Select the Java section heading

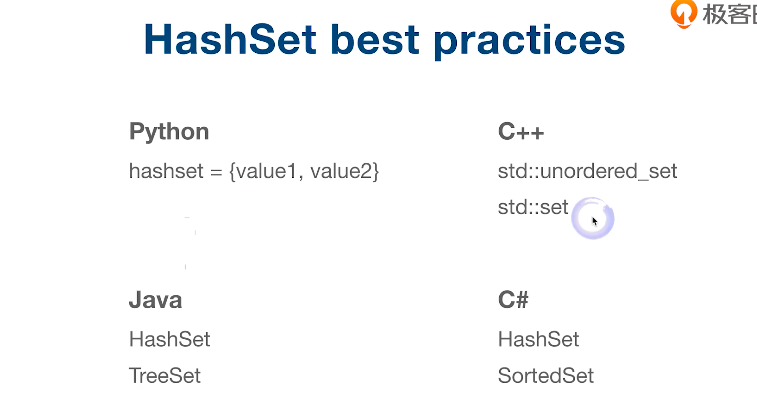pyautogui.click(x=155, y=300)
